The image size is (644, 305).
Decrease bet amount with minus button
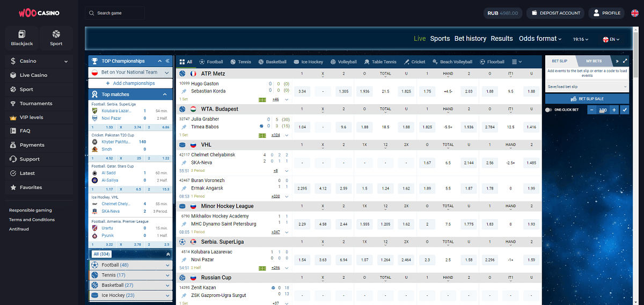point(591,110)
